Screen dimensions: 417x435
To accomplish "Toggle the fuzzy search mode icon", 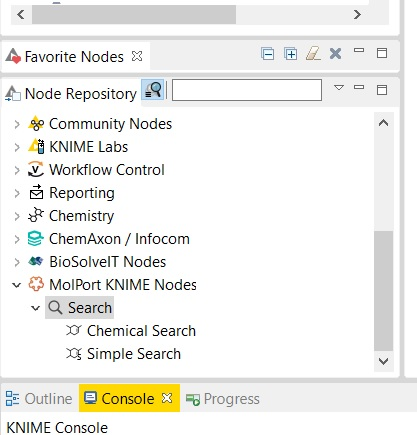I will [153, 90].
